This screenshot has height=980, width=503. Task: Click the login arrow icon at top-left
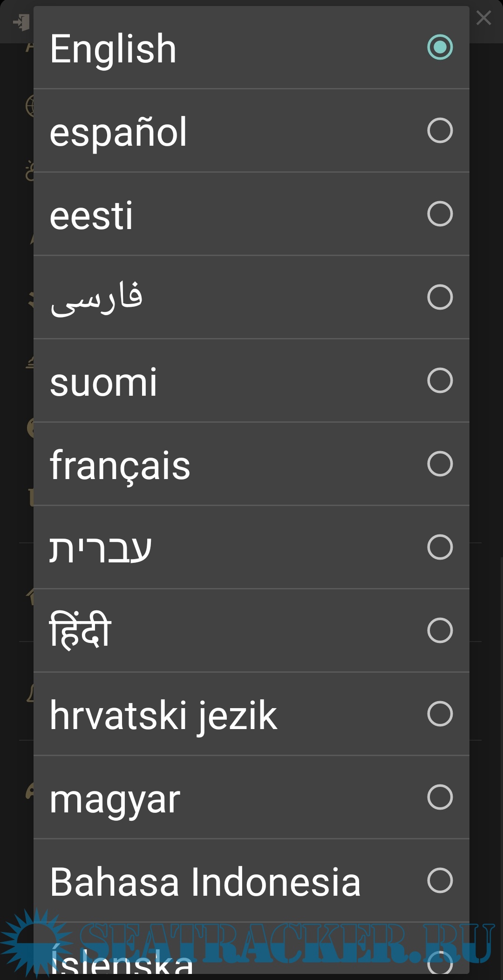pos(21,22)
